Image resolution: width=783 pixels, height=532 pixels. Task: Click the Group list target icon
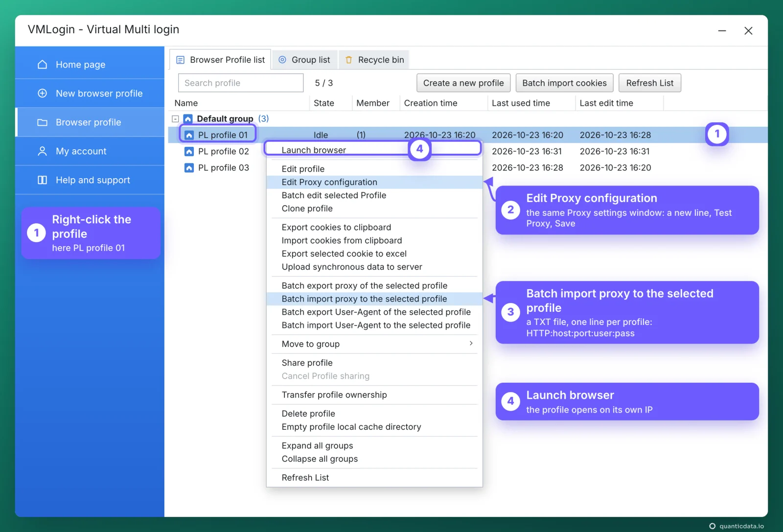coord(282,60)
